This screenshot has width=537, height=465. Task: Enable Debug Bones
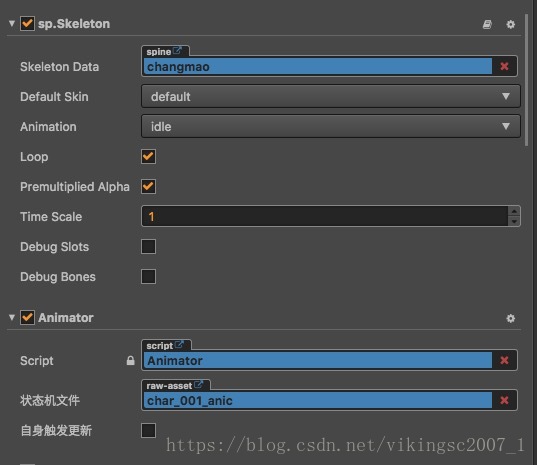(x=148, y=277)
